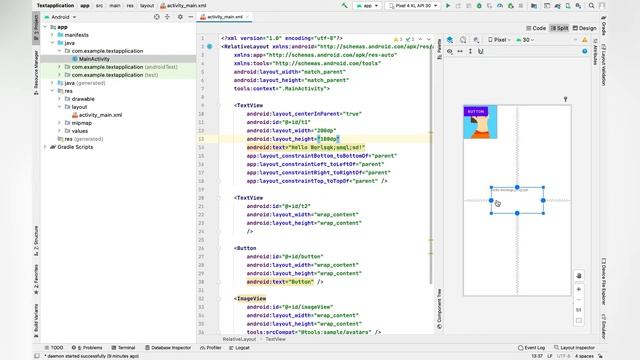This screenshot has width=640, height=360.
Task: Open the AVD Manager icon in toolbar
Action: (568, 6)
